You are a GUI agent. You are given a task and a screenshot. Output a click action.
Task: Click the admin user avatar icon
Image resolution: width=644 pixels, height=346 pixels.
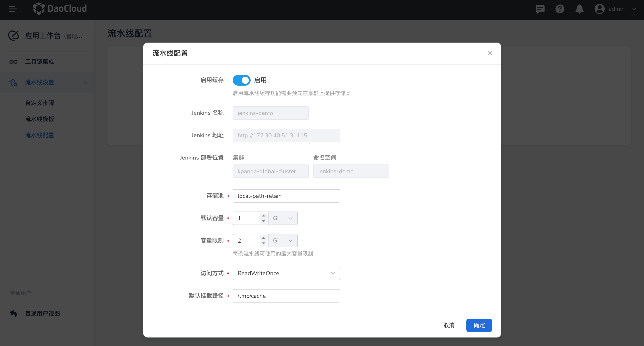599,9
